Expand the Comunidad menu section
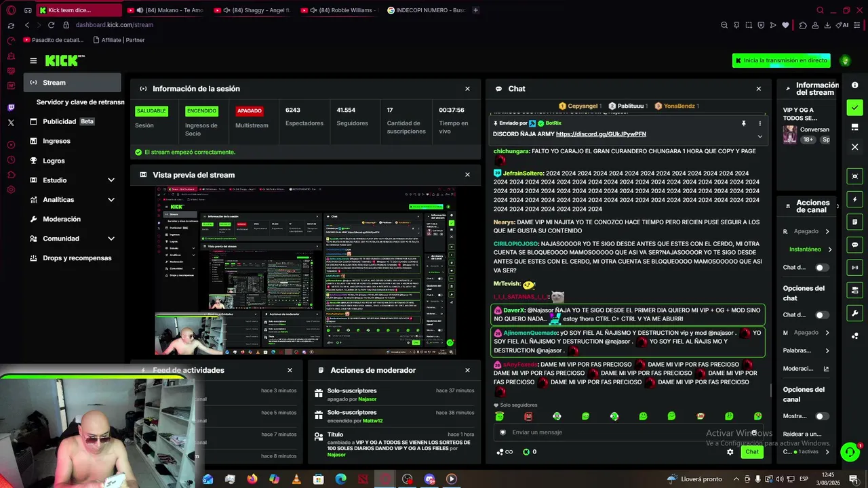Viewport: 868px width, 488px height. click(x=111, y=239)
